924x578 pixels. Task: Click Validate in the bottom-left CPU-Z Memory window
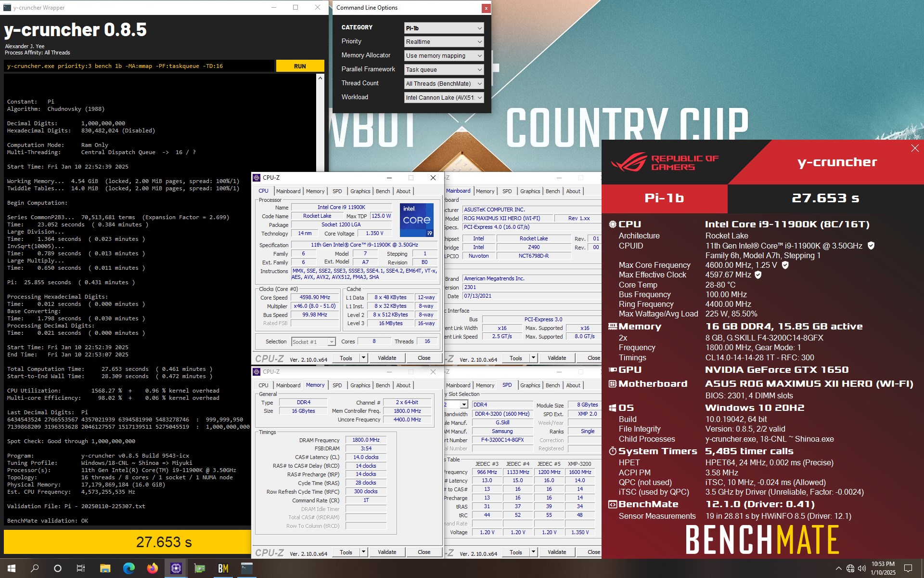(387, 552)
